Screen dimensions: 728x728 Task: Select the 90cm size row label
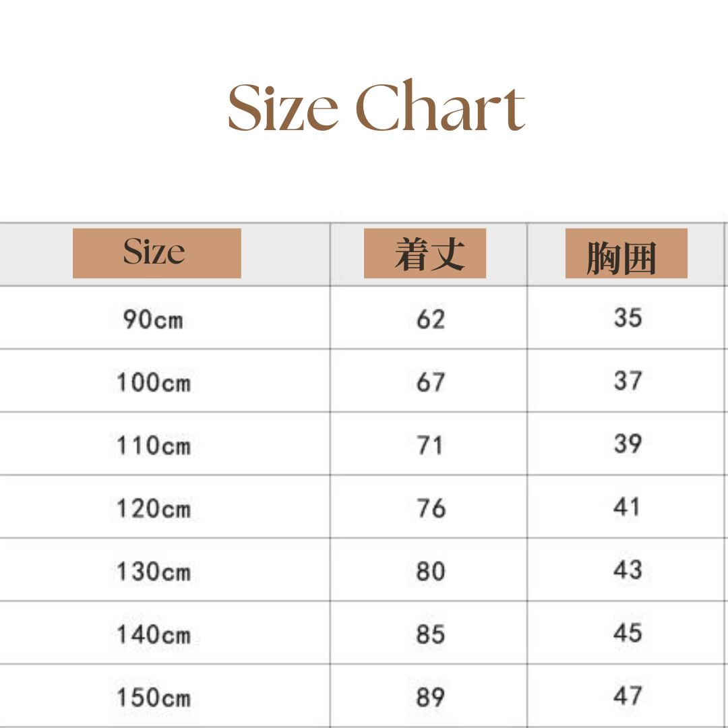(153, 319)
